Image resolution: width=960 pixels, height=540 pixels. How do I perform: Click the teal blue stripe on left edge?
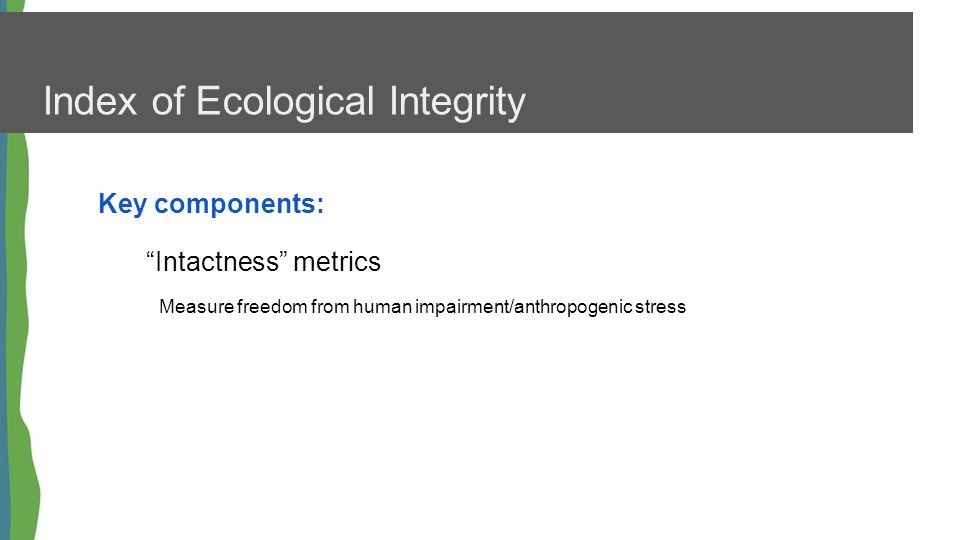tap(4, 337)
